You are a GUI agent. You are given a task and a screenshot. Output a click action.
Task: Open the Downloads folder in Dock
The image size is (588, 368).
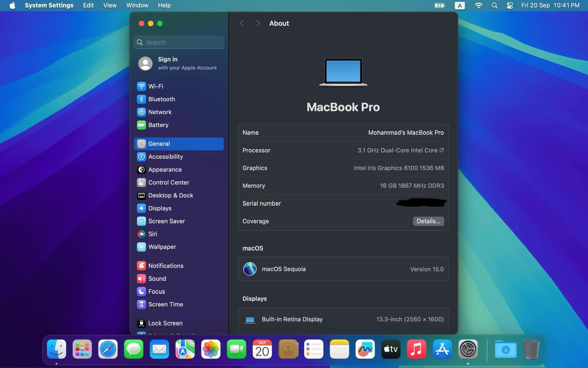click(x=506, y=349)
